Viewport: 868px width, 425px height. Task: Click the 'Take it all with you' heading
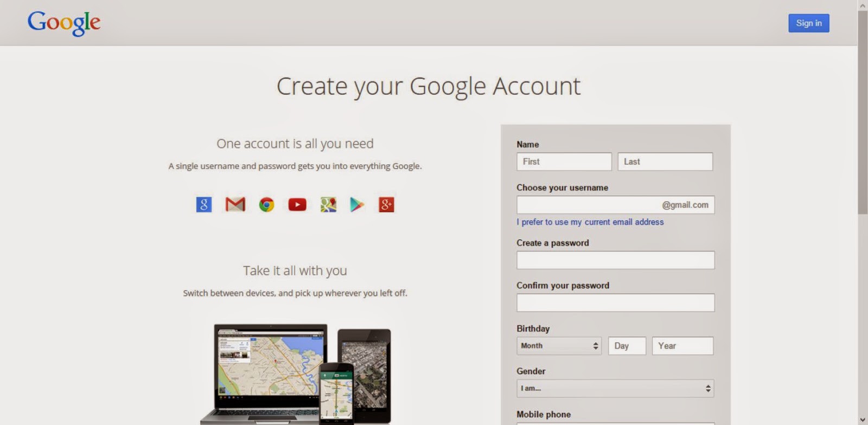point(295,271)
